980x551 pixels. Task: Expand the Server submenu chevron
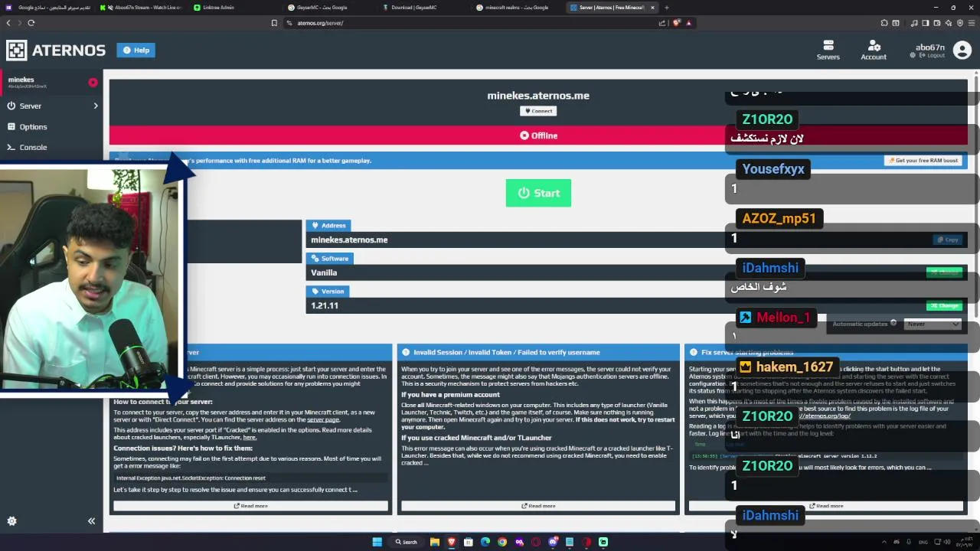[96, 106]
